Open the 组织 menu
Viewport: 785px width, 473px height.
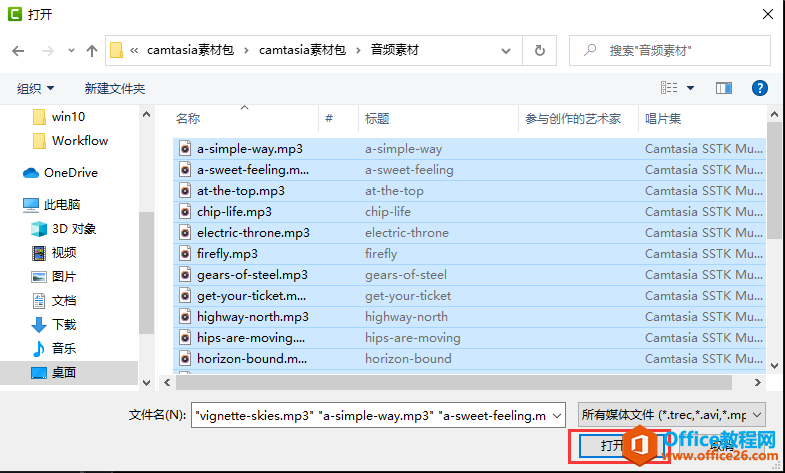pos(35,89)
